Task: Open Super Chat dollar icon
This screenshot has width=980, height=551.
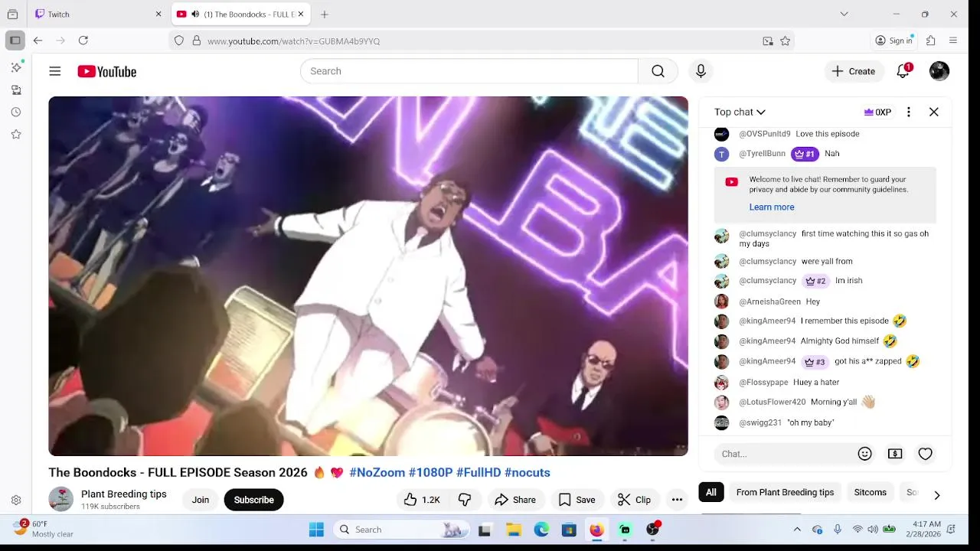Action: [895, 454]
